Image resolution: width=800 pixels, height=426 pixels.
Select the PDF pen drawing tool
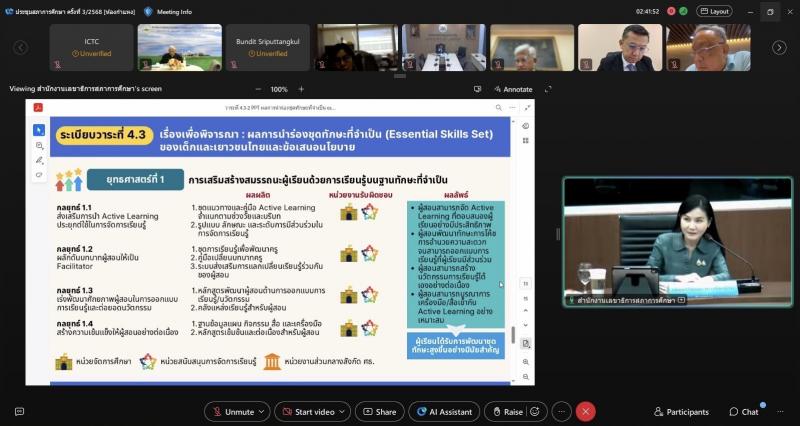click(39, 160)
